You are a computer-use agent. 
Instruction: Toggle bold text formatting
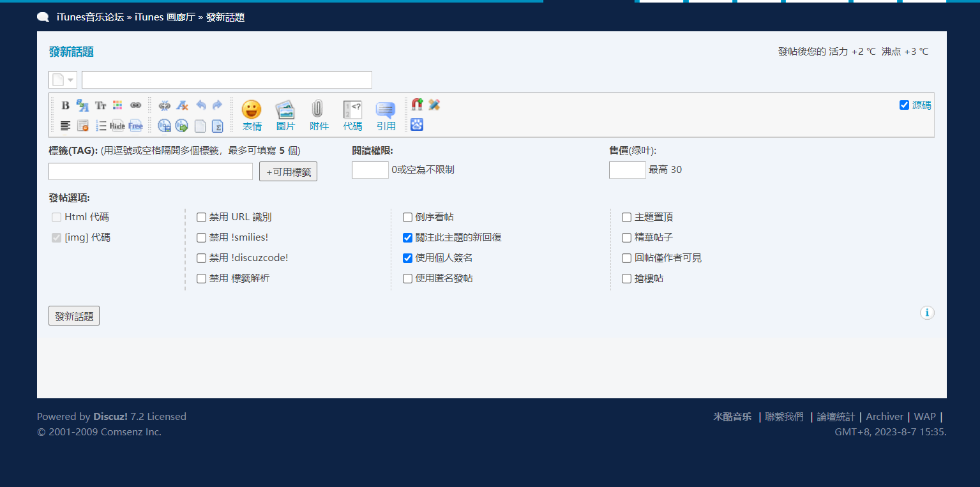[65, 105]
